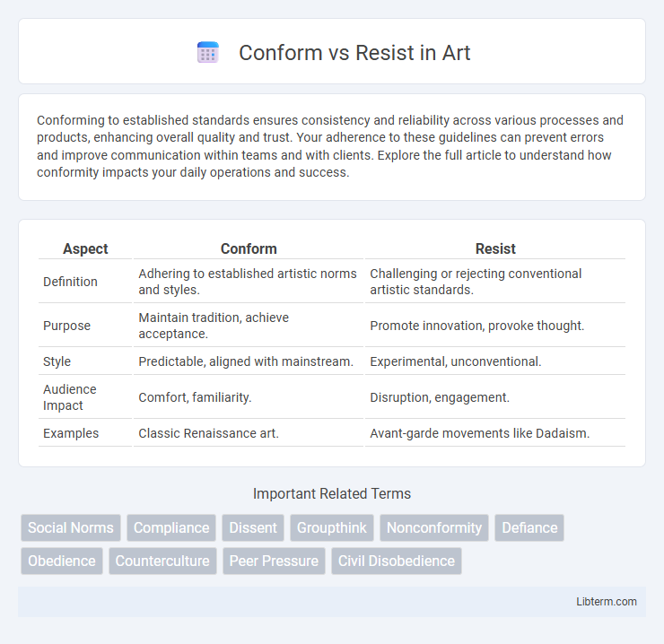Click 'Predictable, aligned with mainstream' cell
The image size is (664, 644).
249,361
